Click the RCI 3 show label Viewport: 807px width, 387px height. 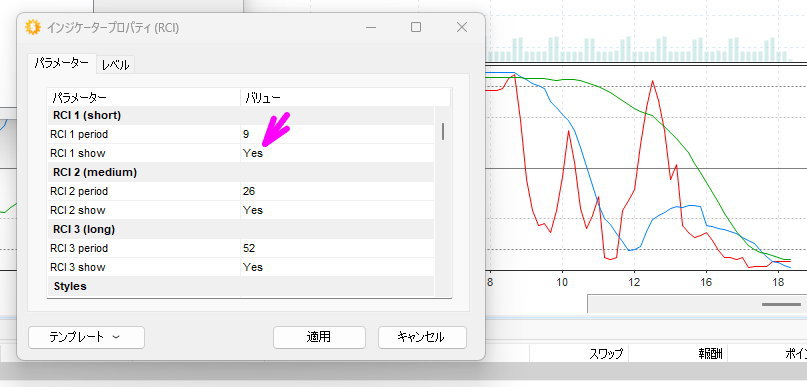(x=77, y=268)
